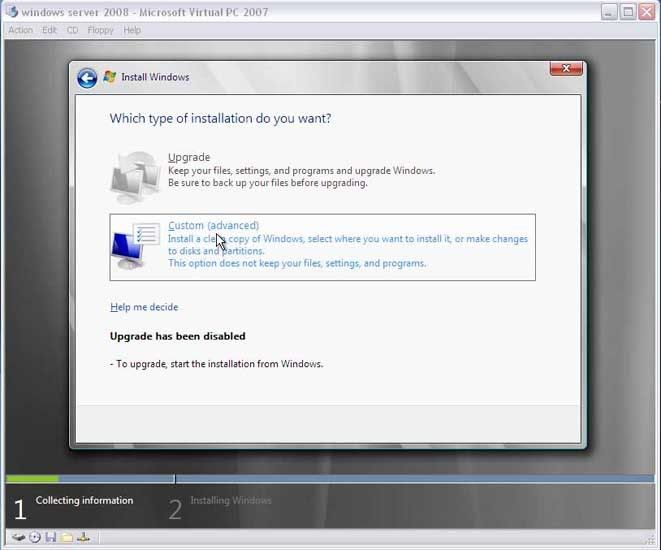661x550 pixels.
Task: Click 'To upgrade, start the installation from Windows' text
Action: click(x=219, y=364)
